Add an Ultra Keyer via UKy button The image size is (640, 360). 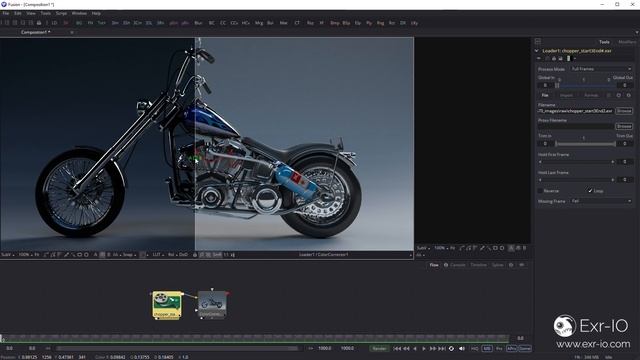point(414,23)
